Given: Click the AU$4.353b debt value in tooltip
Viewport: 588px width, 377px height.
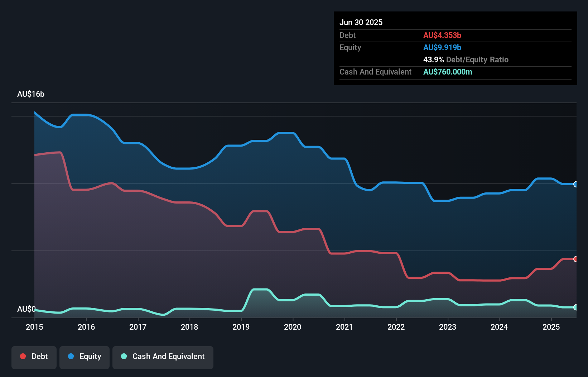Looking at the screenshot, I should coord(442,35).
